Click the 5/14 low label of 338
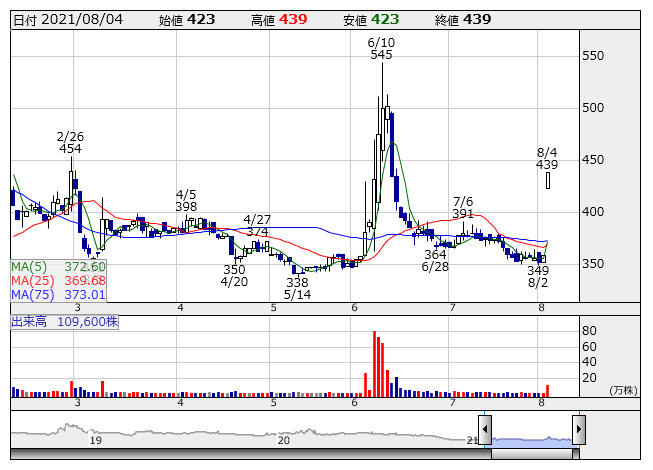Screen dimensions: 653x470 297,289
